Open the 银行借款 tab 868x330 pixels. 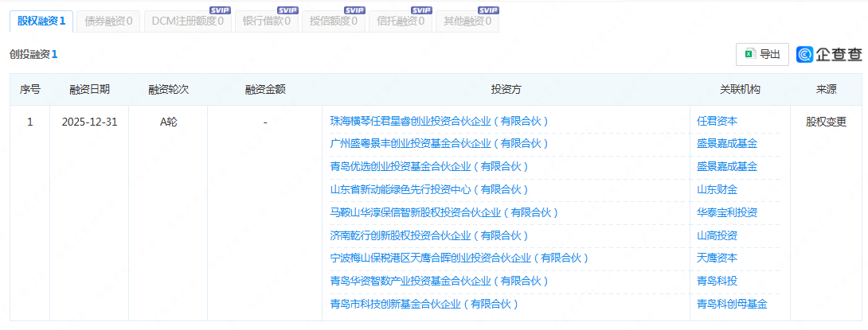click(266, 21)
